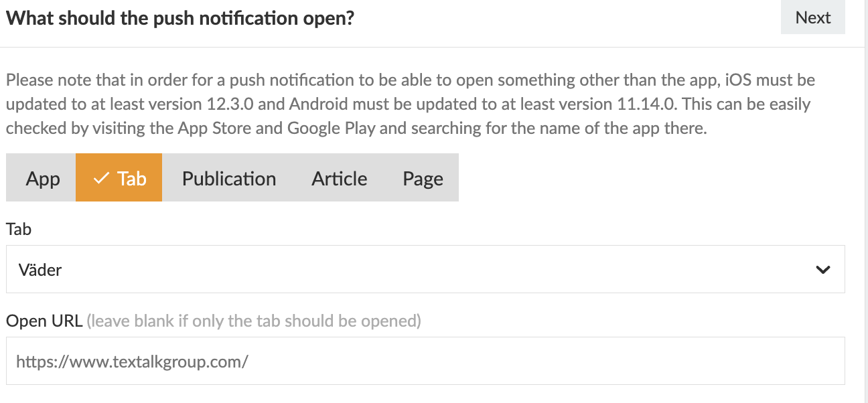Focus the Open URL input field

[x=425, y=361]
